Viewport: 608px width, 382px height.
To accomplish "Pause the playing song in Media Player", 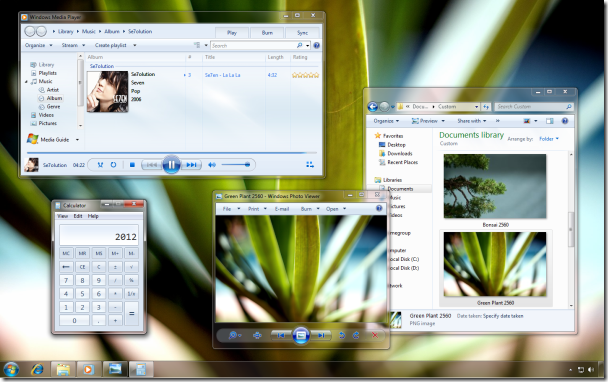I will pyautogui.click(x=171, y=165).
